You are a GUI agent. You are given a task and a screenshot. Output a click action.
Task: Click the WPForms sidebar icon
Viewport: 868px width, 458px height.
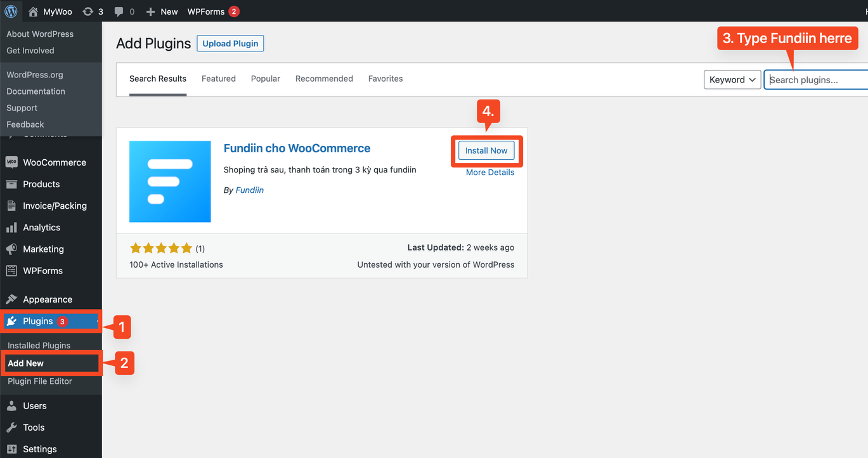[11, 270]
